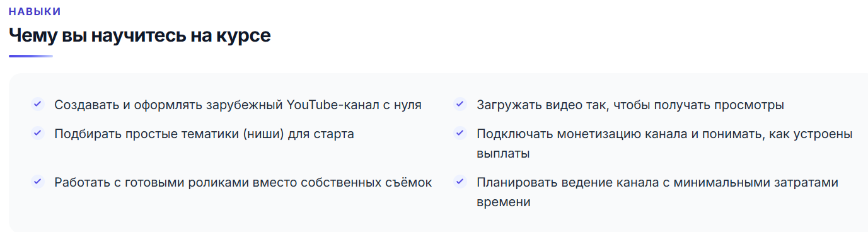
Task: Tap checkmark icon beside 'Подключать монетизацию канала'
Action: (x=460, y=133)
